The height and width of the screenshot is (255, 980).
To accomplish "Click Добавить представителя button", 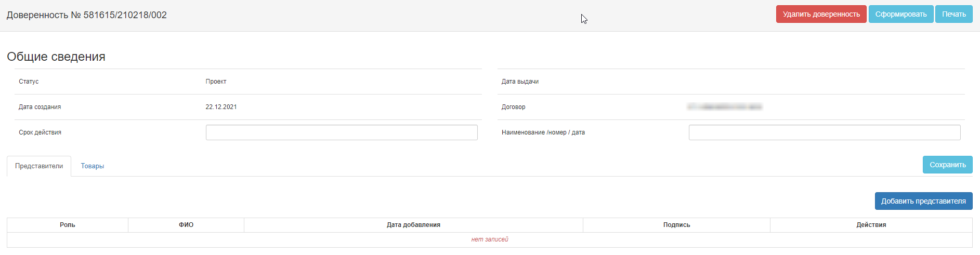I will click(x=923, y=201).
